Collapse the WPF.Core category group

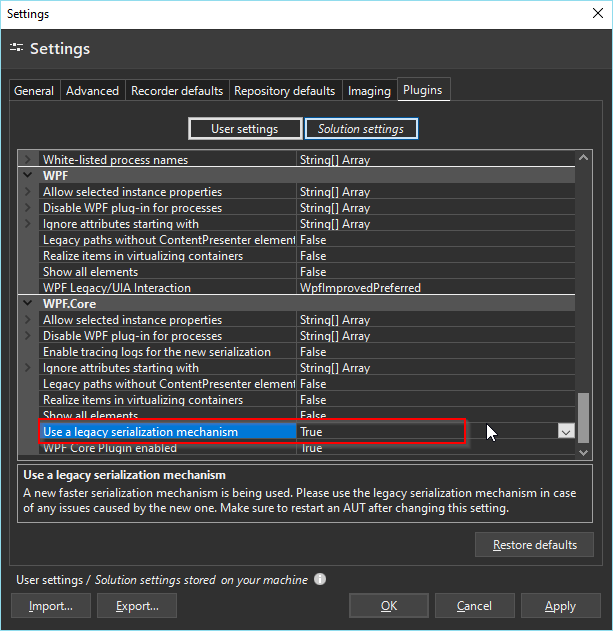coord(28,303)
